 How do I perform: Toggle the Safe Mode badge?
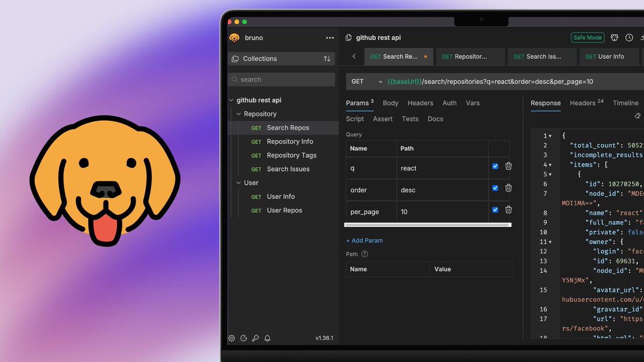tap(588, 38)
